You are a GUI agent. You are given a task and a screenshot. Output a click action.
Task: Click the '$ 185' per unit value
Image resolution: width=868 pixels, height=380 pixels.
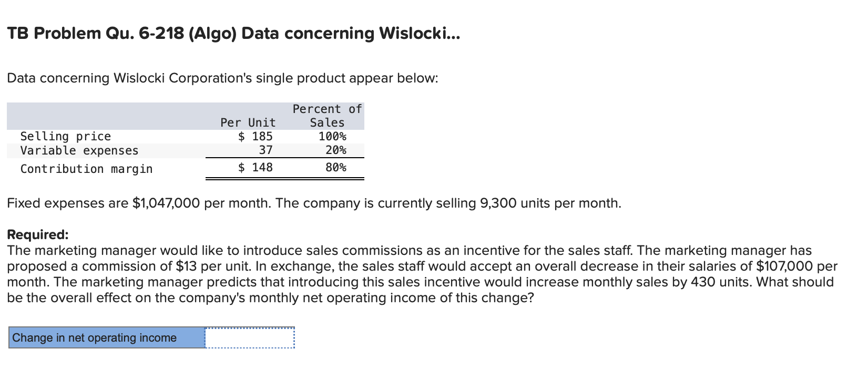coord(255,136)
